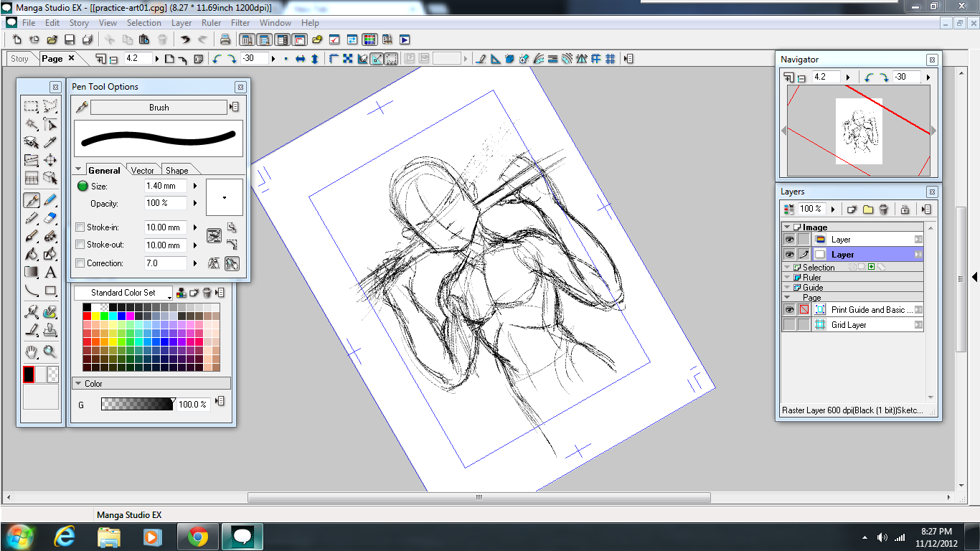
Task: Select the Pen tool in the toolbox
Action: pyautogui.click(x=32, y=200)
